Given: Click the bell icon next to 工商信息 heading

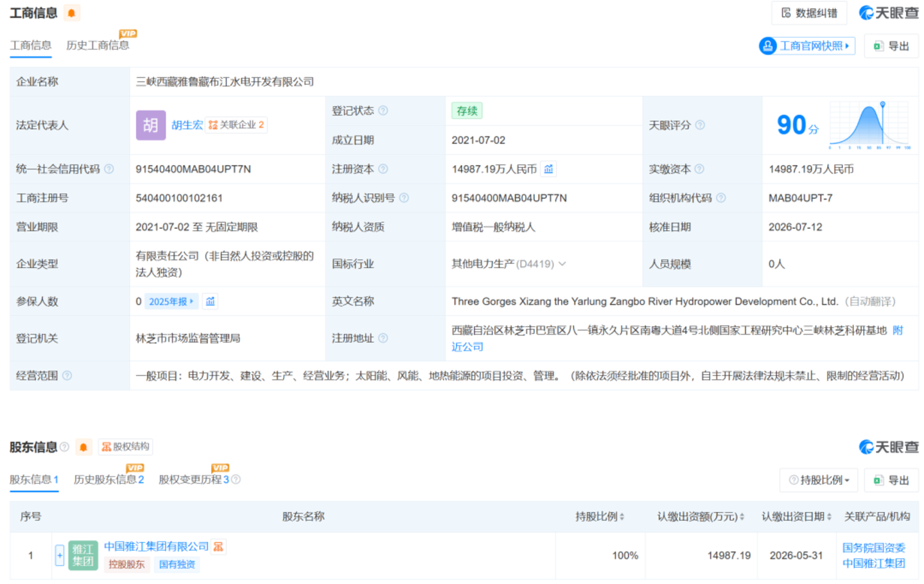Looking at the screenshot, I should [x=71, y=13].
